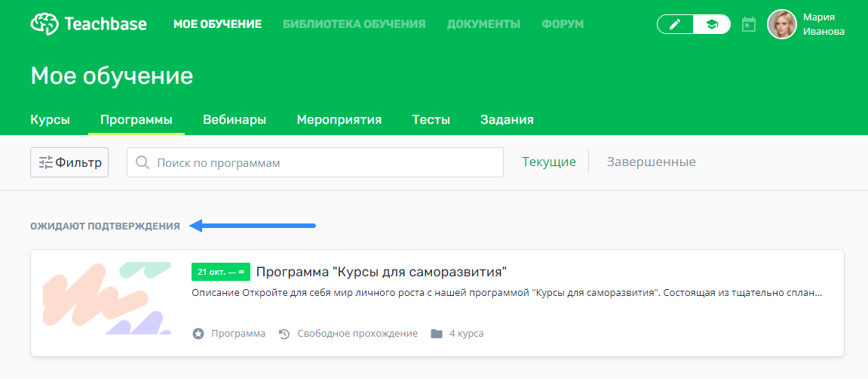Show Текущие programs
The image size is (868, 379).
pos(549,162)
